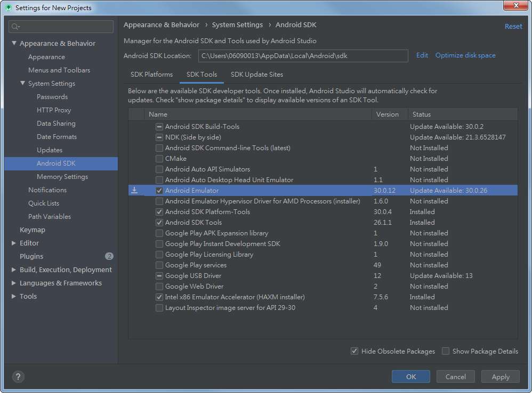
Task: Click System Settings in the breadcrumb
Action: [237, 24]
